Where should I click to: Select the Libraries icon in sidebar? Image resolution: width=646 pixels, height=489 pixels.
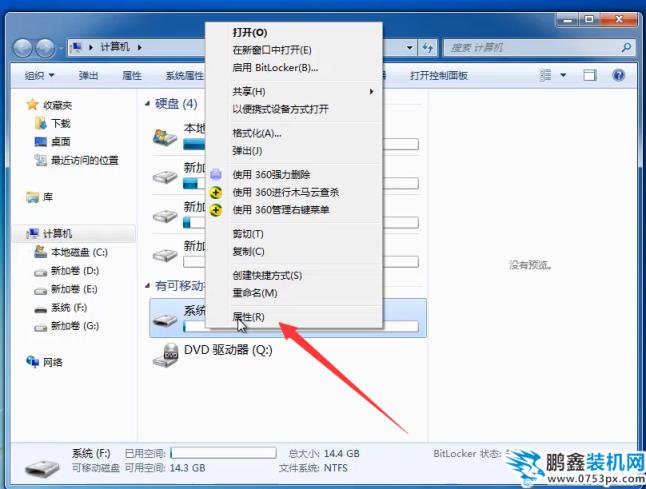[32, 197]
